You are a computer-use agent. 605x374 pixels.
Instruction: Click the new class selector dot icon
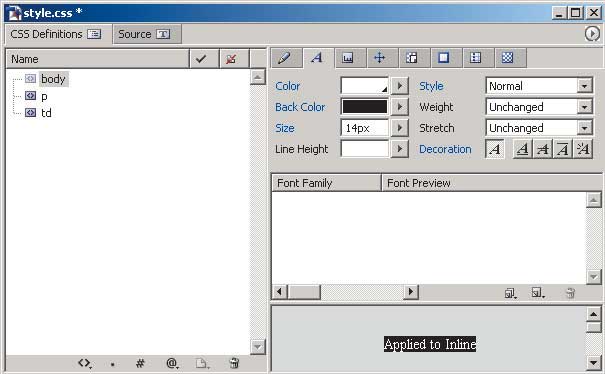tap(112, 364)
